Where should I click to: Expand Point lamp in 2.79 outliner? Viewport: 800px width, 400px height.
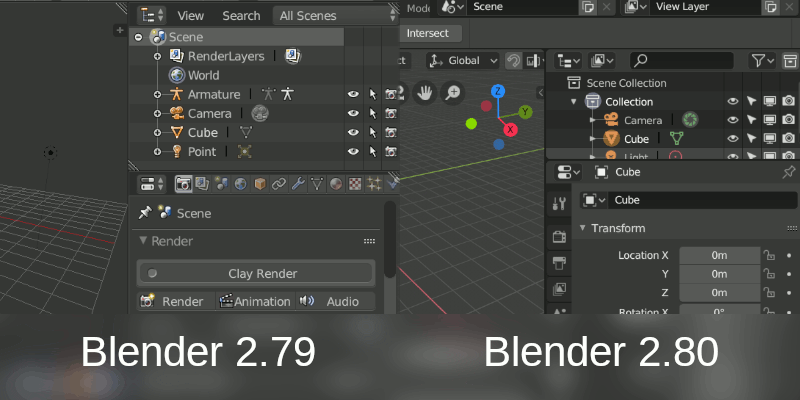[x=157, y=152]
